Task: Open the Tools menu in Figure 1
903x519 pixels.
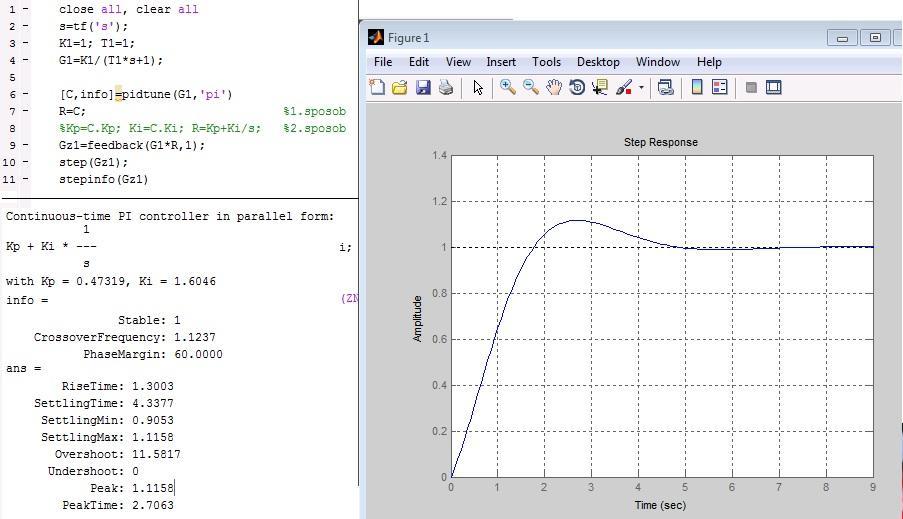Action: [x=546, y=62]
